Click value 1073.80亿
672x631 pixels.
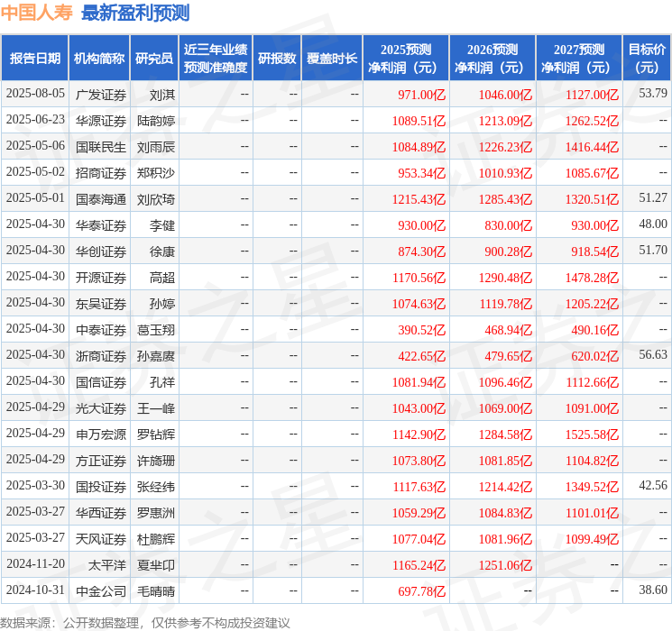point(419,461)
